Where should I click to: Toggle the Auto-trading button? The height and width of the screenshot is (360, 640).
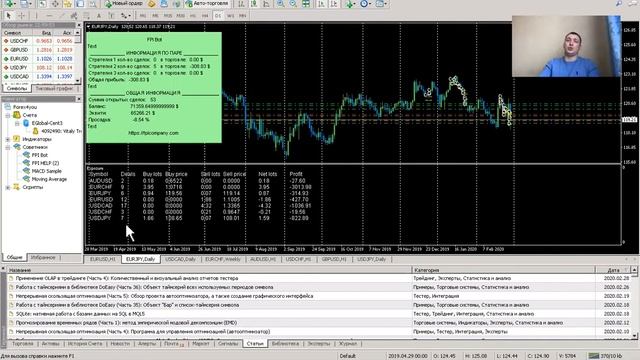(207, 4)
